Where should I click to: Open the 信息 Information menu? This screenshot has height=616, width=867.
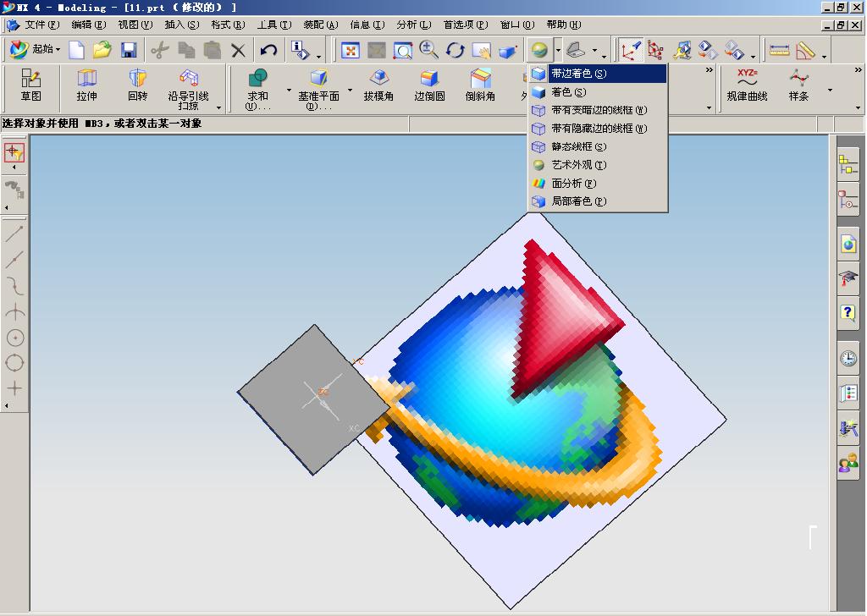click(367, 25)
